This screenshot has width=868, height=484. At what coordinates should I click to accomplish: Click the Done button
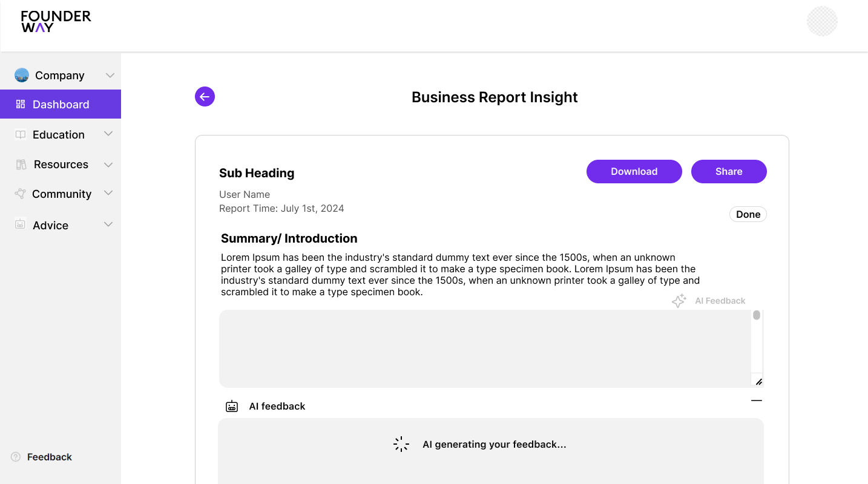coord(748,214)
